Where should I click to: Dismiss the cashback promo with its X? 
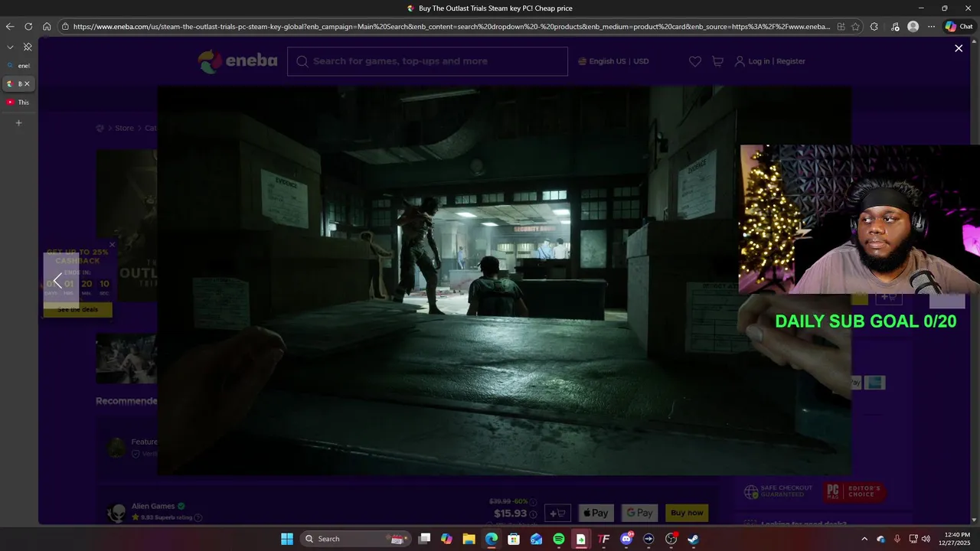(x=112, y=245)
